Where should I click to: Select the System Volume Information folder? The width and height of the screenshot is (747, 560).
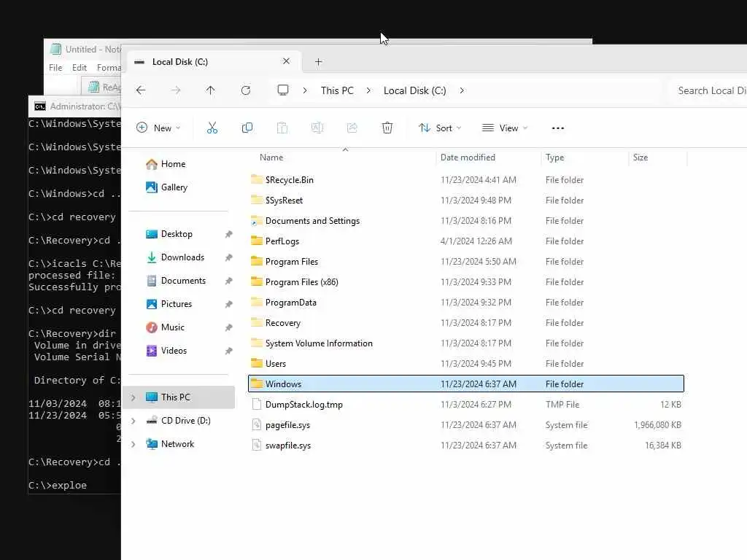click(x=466, y=344)
